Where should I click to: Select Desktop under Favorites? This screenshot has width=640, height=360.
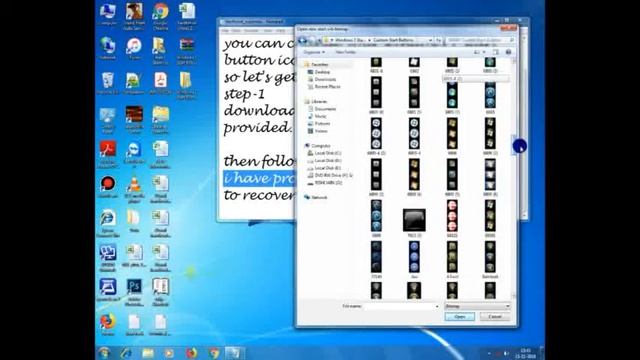(x=322, y=72)
